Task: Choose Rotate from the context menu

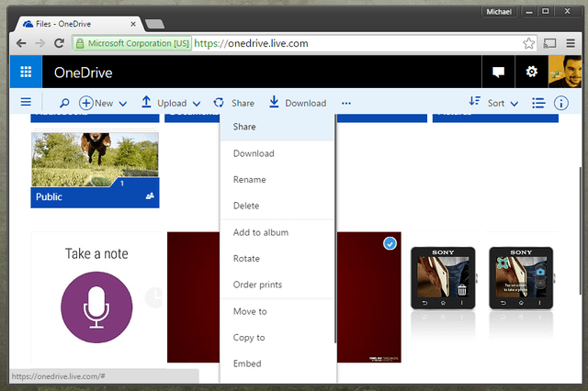Action: [277, 259]
